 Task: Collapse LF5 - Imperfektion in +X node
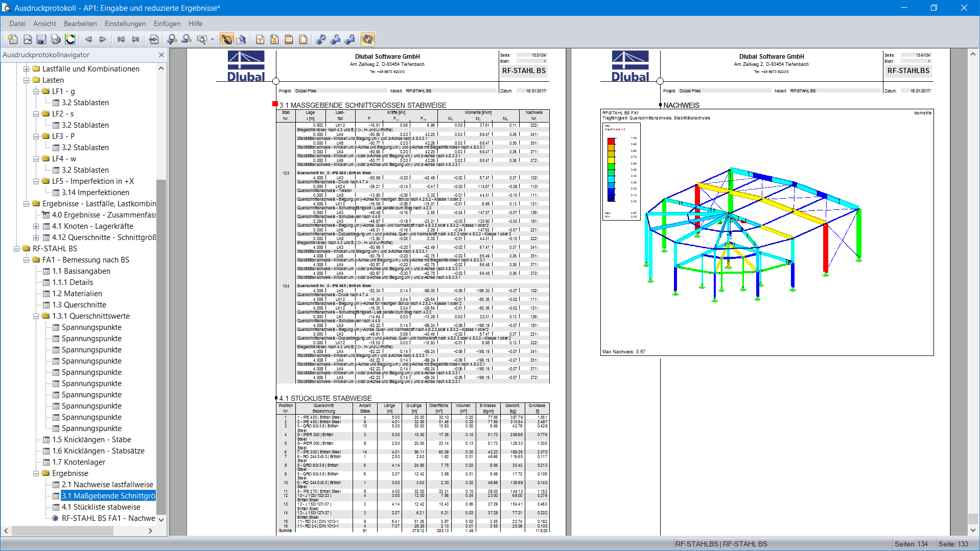[36, 181]
